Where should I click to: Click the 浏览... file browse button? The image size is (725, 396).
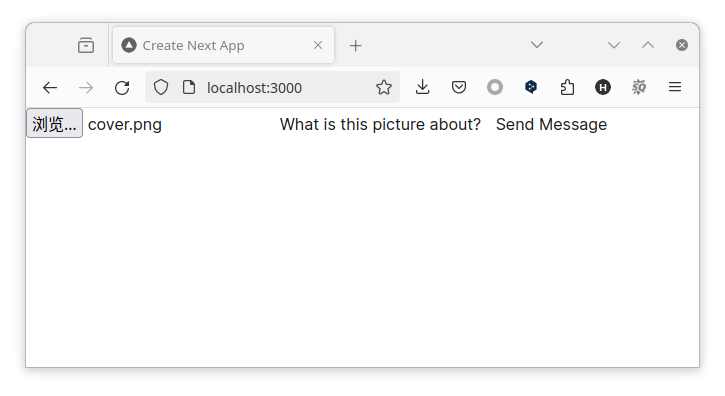point(55,124)
